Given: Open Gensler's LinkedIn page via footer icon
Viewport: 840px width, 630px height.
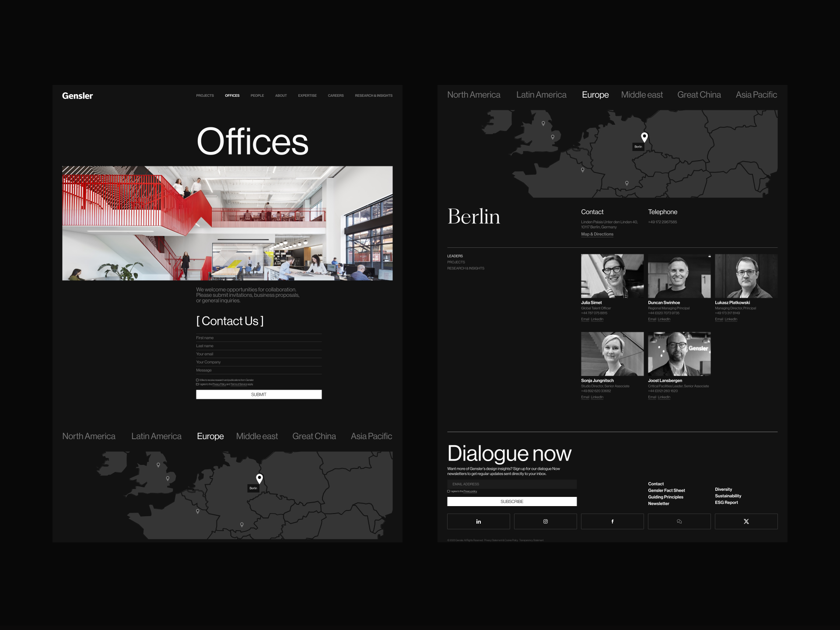Looking at the screenshot, I should 478,521.
